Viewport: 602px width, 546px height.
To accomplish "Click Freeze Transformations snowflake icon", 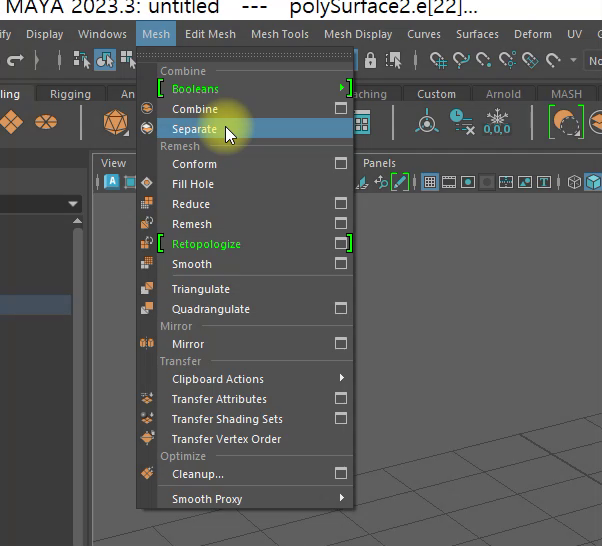I will (x=497, y=122).
